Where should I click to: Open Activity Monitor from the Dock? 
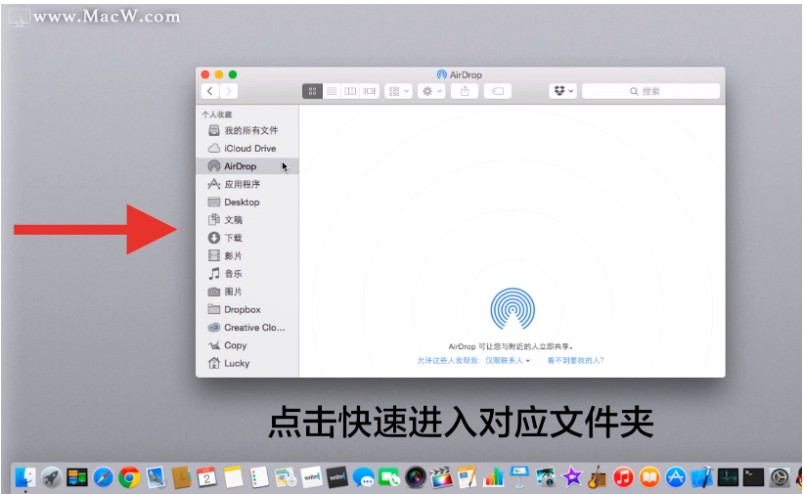click(x=728, y=478)
